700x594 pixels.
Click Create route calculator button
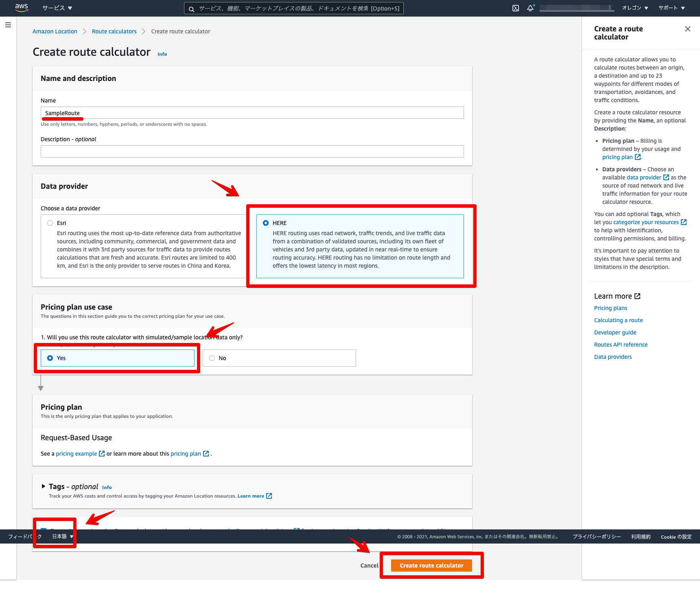tap(431, 566)
